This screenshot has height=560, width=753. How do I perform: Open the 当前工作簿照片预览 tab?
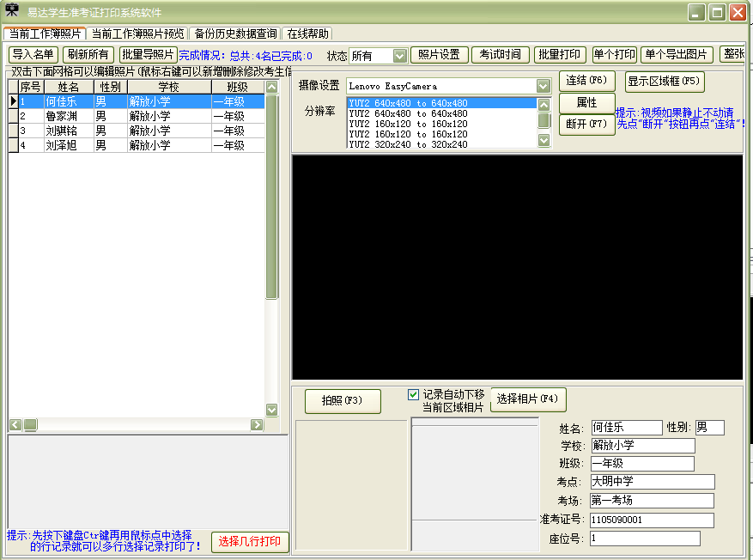click(138, 33)
